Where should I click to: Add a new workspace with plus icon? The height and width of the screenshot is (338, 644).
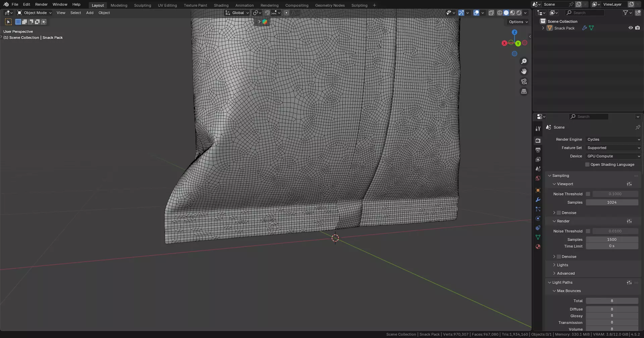tap(374, 5)
